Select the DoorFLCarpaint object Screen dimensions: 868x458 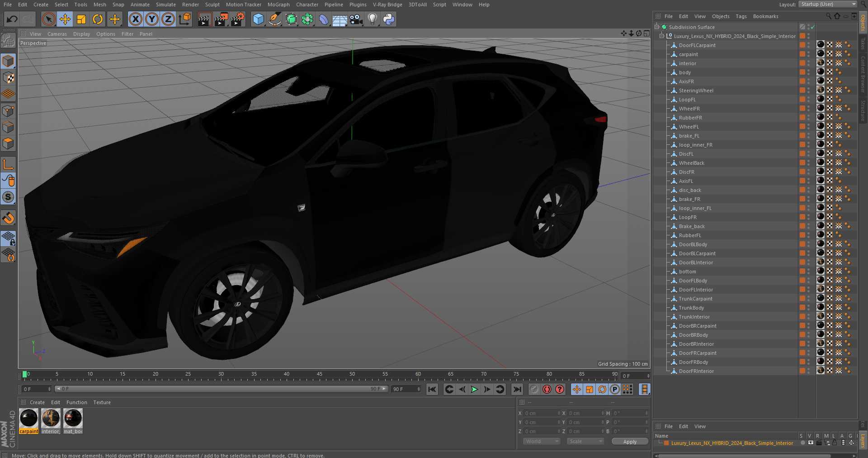(697, 45)
